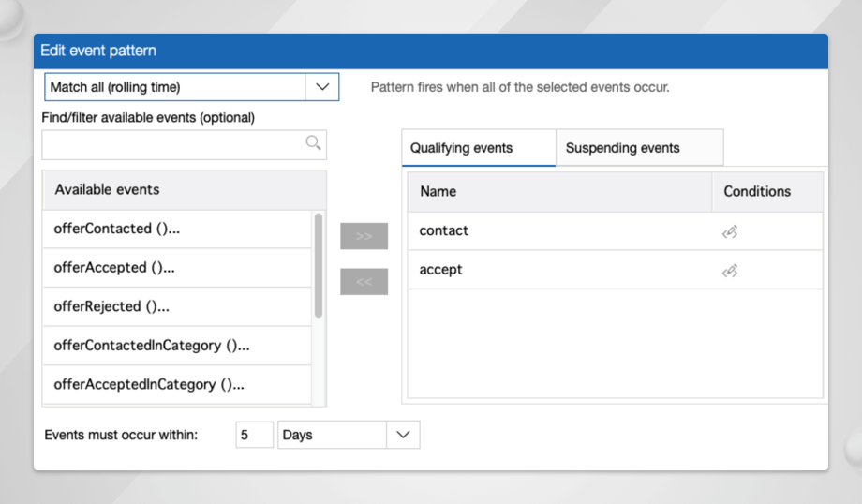The image size is (862, 504).
Task: Select the Qualifying events tab
Action: tap(478, 148)
